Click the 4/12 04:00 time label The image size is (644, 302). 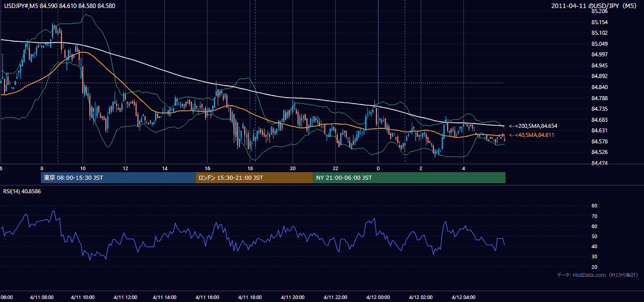(x=465, y=297)
